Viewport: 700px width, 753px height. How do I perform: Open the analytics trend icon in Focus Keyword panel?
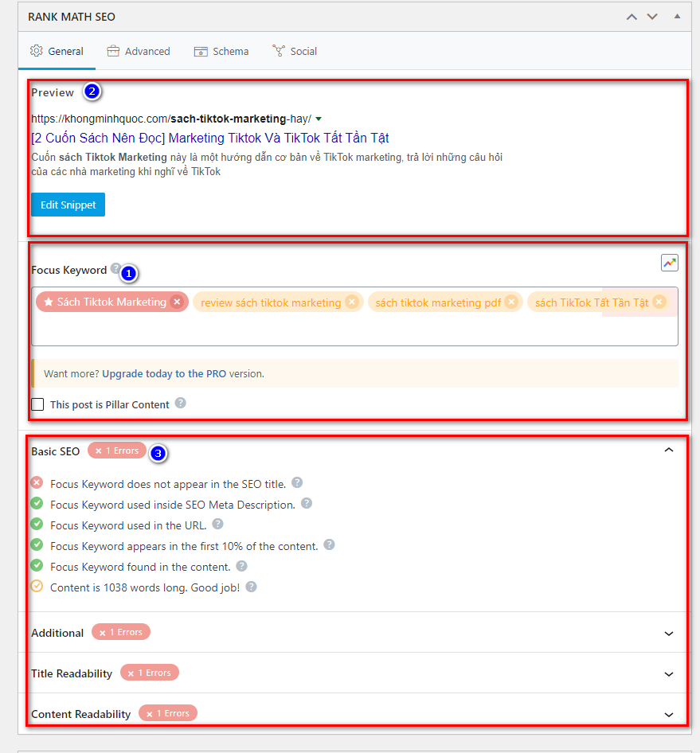click(669, 262)
